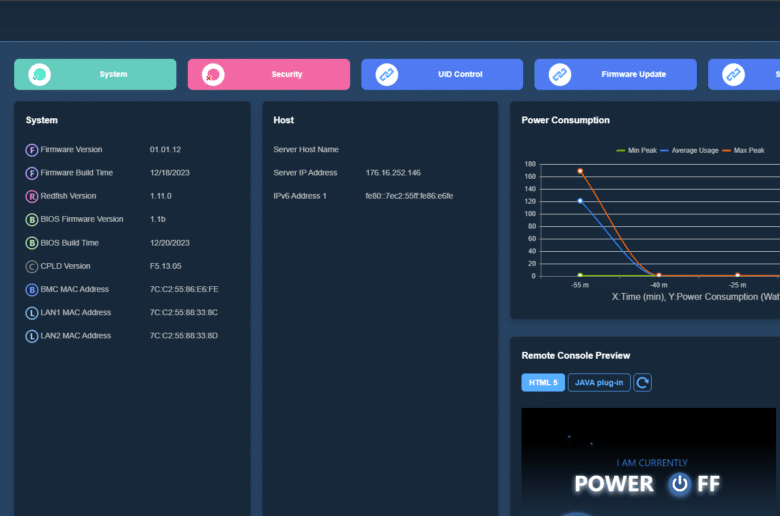Click the LAN2 MAC Address L icon

[x=32, y=336]
